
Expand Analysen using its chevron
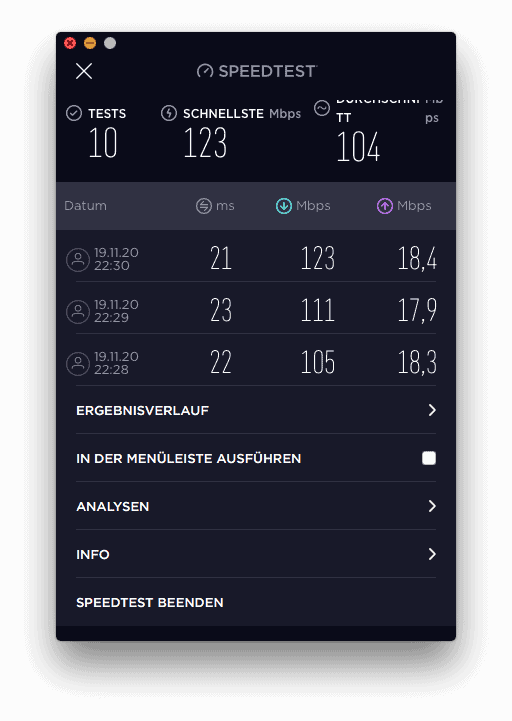(432, 506)
